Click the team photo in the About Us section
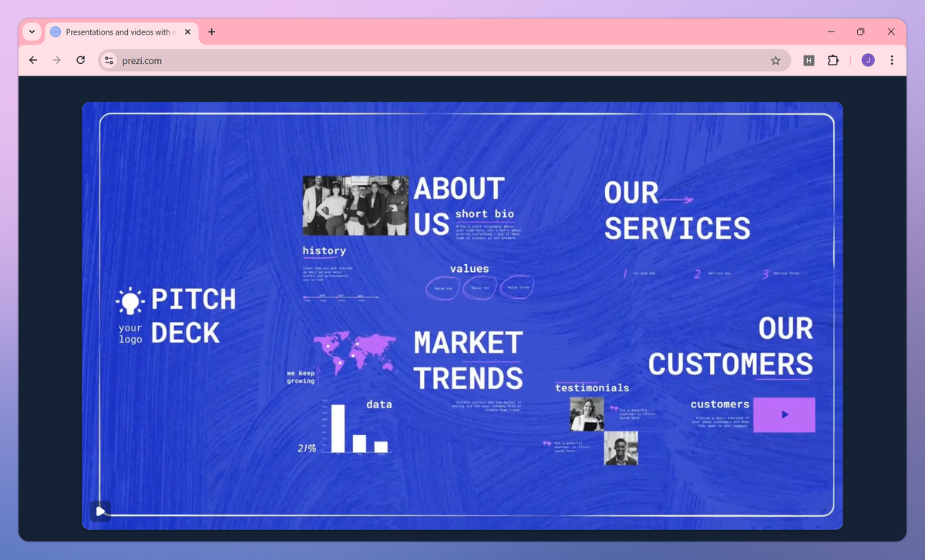 tap(355, 205)
